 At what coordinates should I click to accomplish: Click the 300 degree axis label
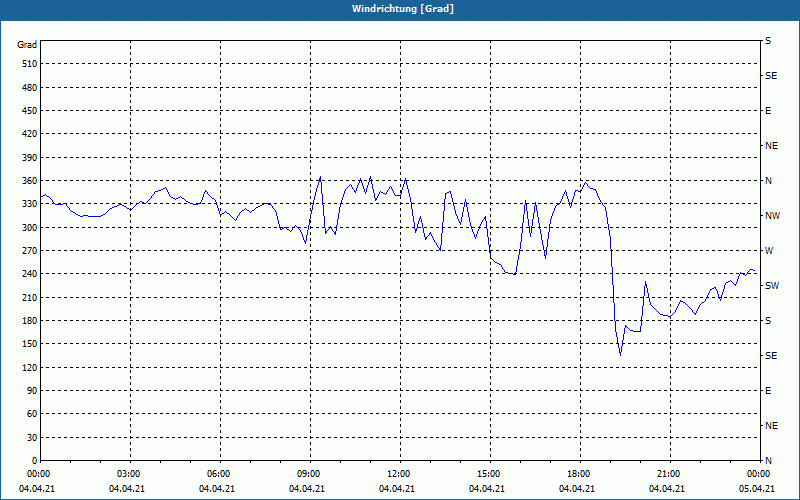[30, 228]
